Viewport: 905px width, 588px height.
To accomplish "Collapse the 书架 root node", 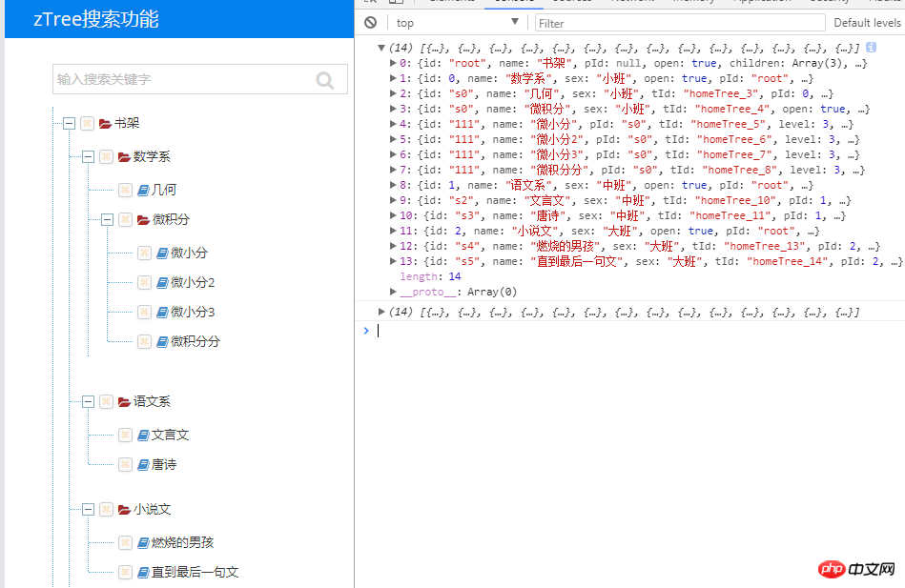I will coord(70,124).
